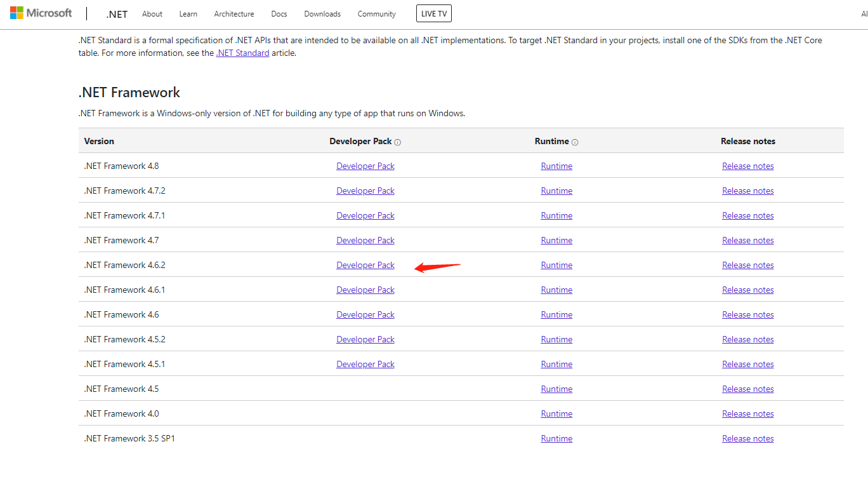Screen dimensions: 868x477
Task: Download Runtime for .NET Framework 4.6
Action: coord(556,314)
